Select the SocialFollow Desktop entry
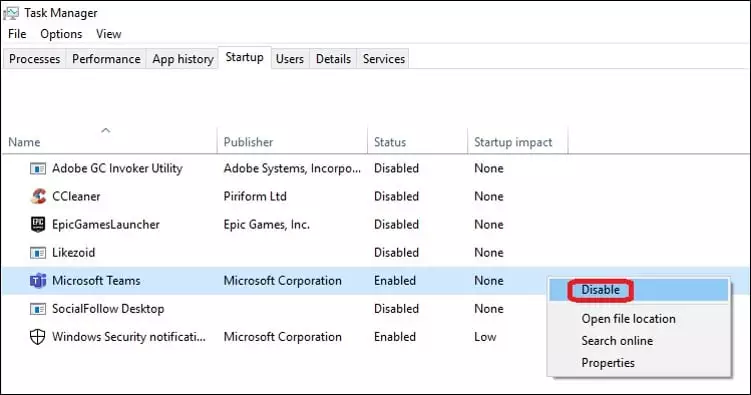This screenshot has width=751, height=395. 108,309
